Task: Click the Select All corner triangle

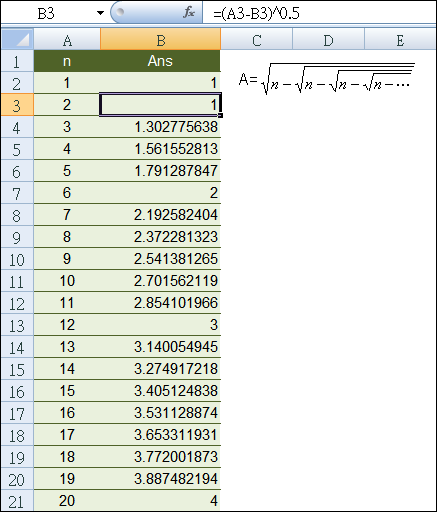Action: pyautogui.click(x=17, y=40)
